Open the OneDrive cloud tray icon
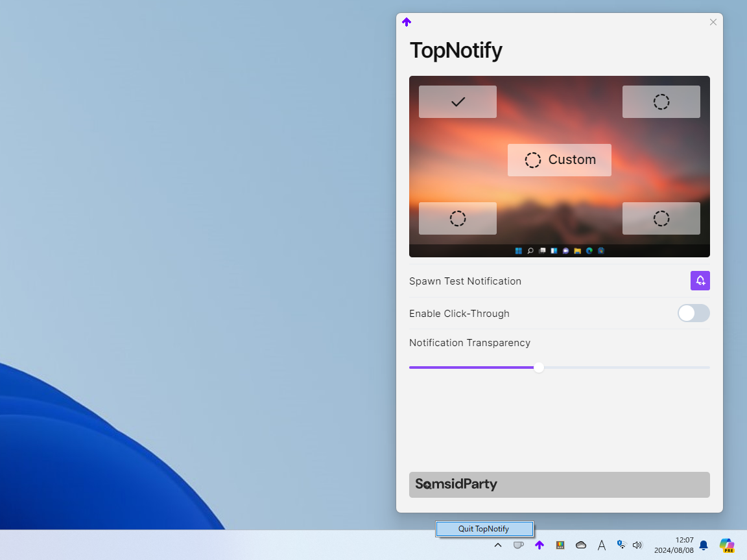This screenshot has height=560, width=747. 581,544
